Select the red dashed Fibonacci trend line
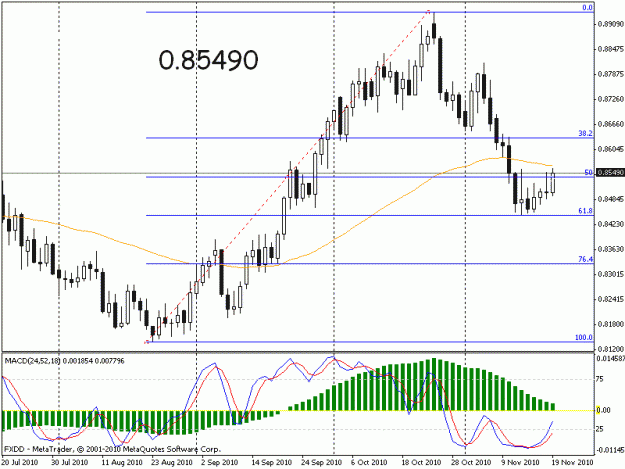This screenshot has height=469, width=625. 287,176
